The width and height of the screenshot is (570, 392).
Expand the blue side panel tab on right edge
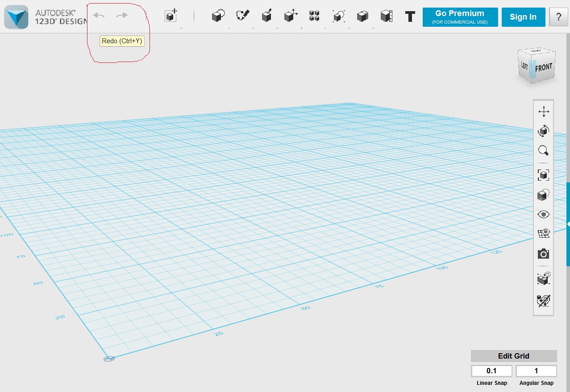pos(568,224)
